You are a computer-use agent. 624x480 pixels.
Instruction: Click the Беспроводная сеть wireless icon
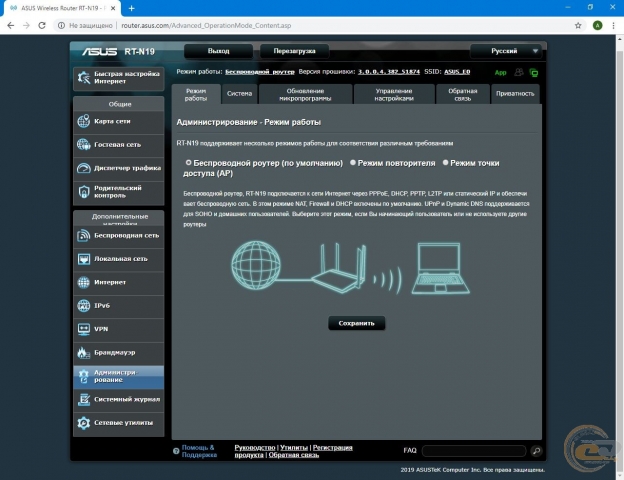pyautogui.click(x=84, y=235)
